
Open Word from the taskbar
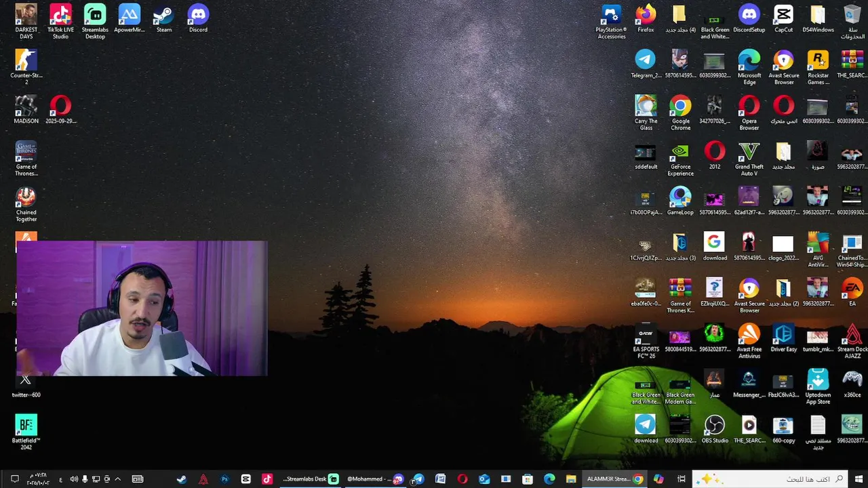pyautogui.click(x=440, y=479)
